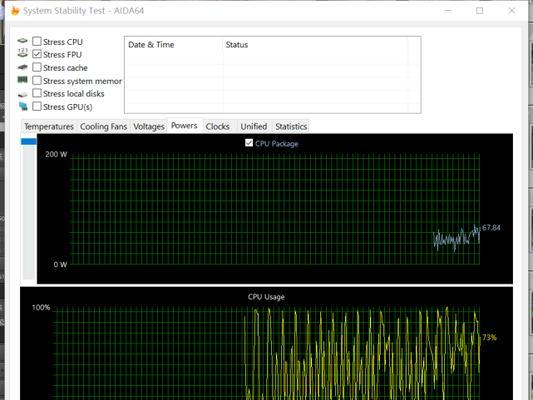This screenshot has height=400, width=533.
Task: Switch to the Temperatures tab
Action: 49,126
